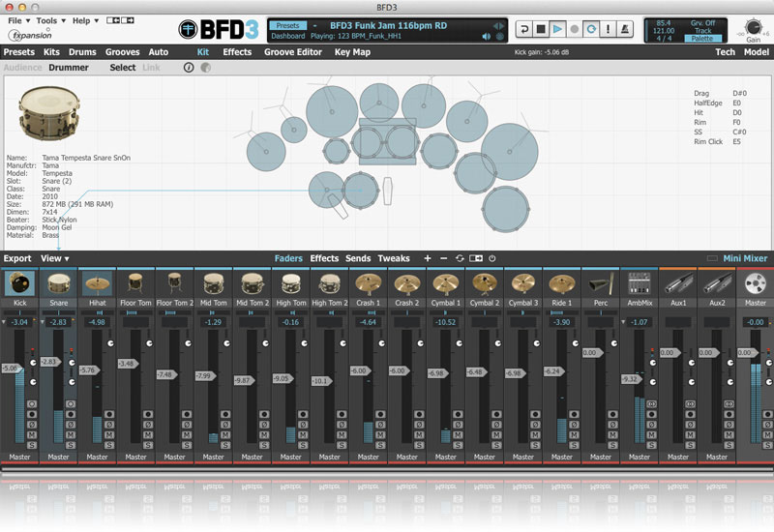Click the Ride 1 cymbal channel icon

click(x=561, y=283)
